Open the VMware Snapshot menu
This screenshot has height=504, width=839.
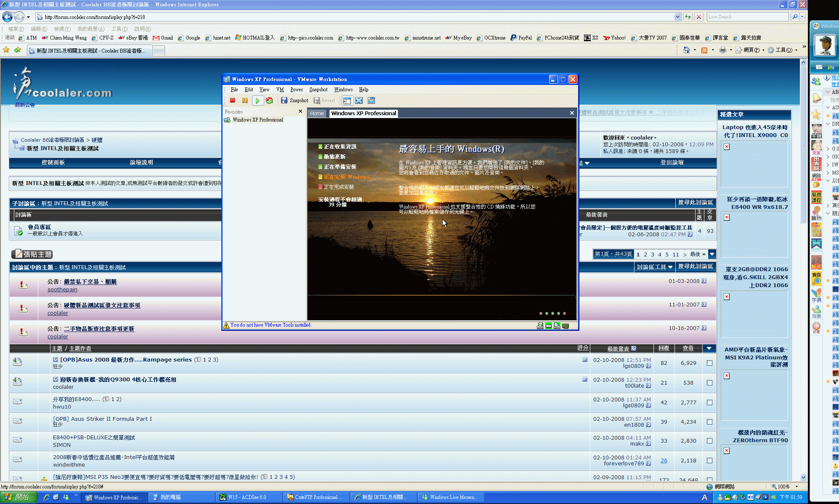pyautogui.click(x=318, y=90)
